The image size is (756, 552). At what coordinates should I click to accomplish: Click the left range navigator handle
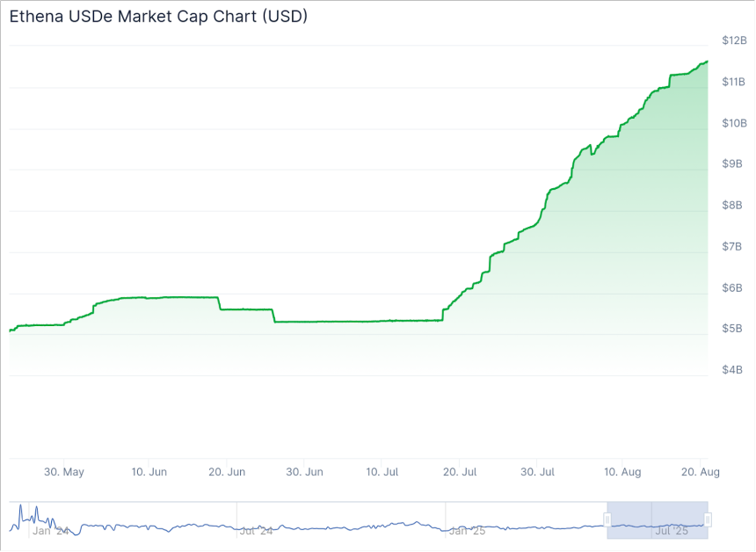[607, 519]
